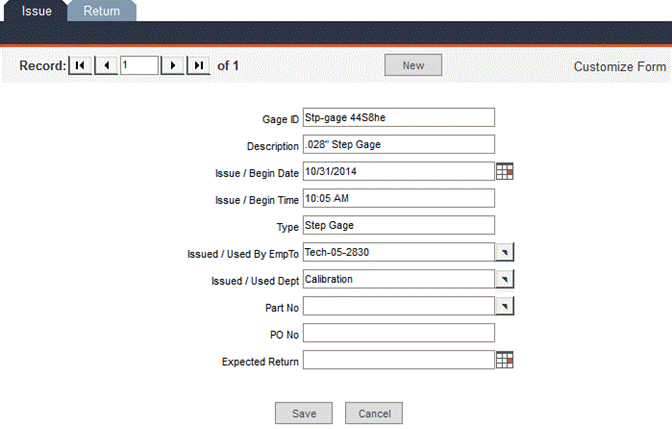The width and height of the screenshot is (672, 429).
Task: Open the Customize Form link
Action: (x=619, y=67)
